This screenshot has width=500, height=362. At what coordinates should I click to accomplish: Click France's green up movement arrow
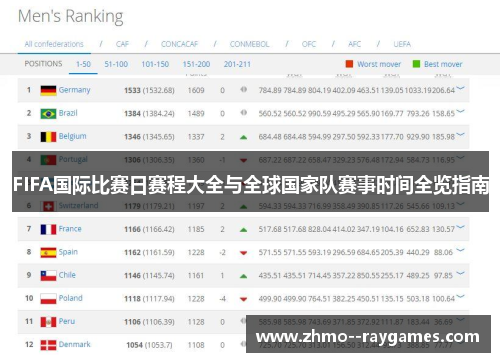(x=244, y=230)
